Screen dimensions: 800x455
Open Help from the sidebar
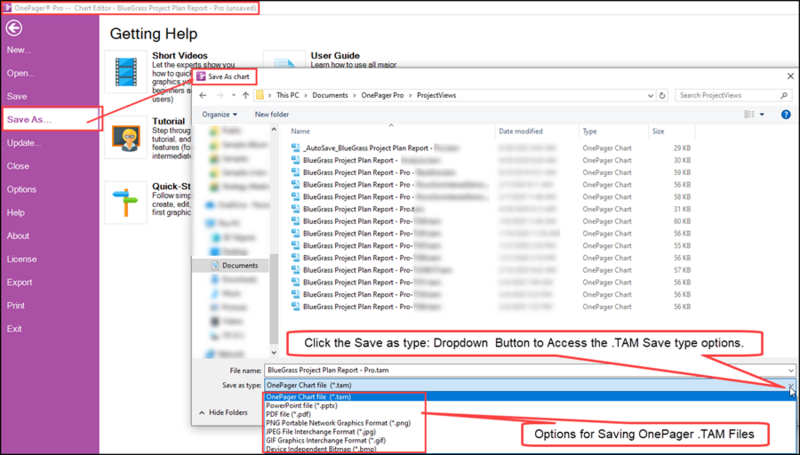point(16,213)
